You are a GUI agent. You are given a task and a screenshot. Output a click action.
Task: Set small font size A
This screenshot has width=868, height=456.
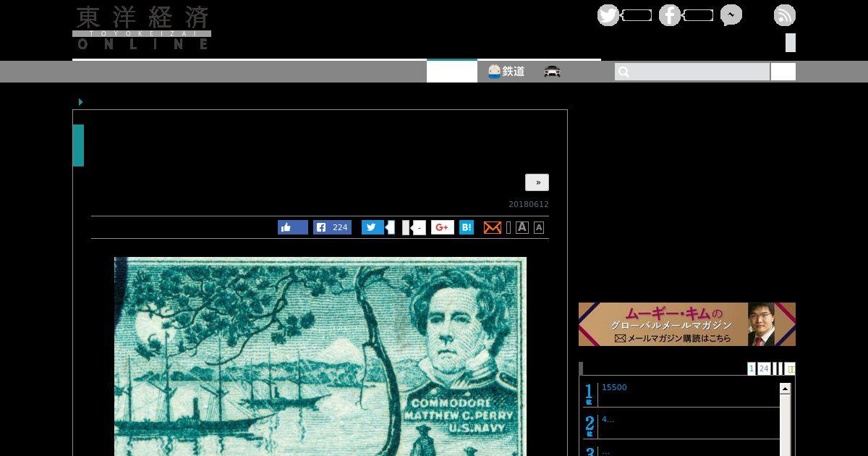coord(539,228)
